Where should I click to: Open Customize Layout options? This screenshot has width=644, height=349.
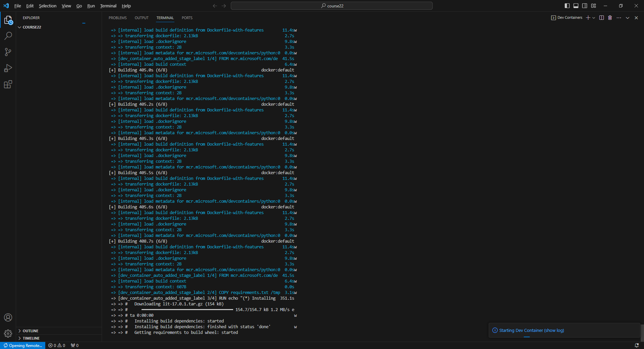click(x=594, y=6)
